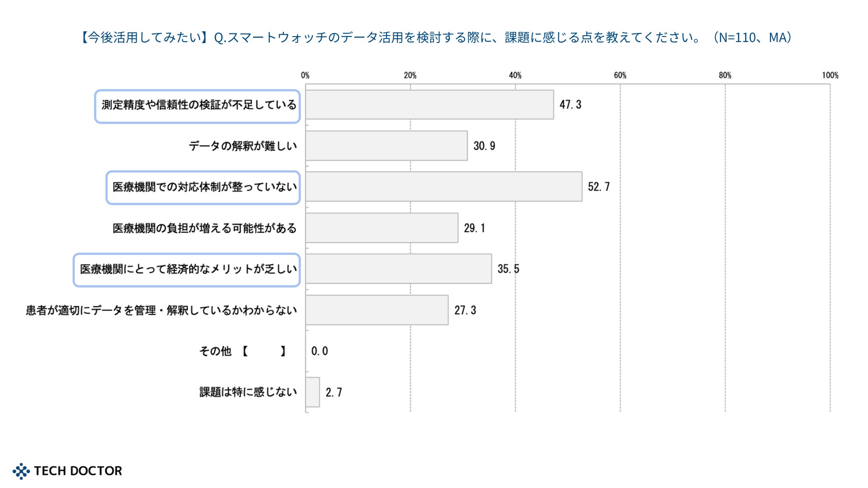This screenshot has height=488, width=868.
Task: Select the 27.3 bar for 患者 data management
Action: click(377, 310)
